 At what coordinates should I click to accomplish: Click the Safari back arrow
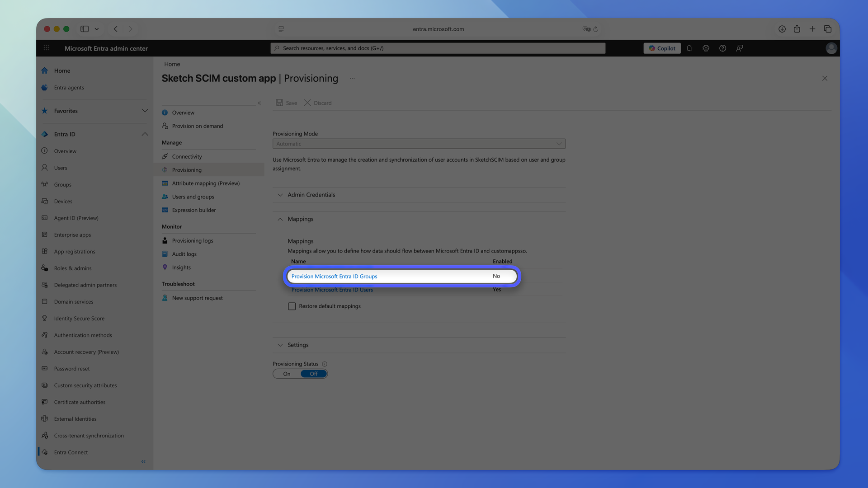(116, 29)
